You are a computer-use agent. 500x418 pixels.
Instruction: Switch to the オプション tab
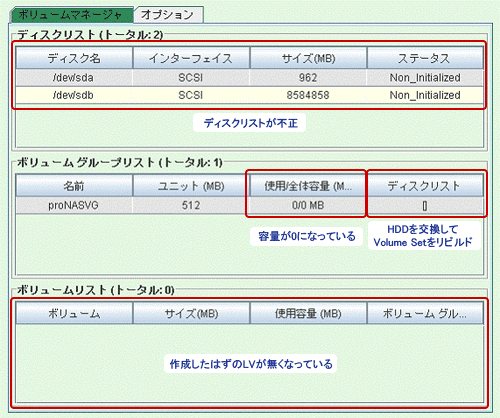point(168,15)
